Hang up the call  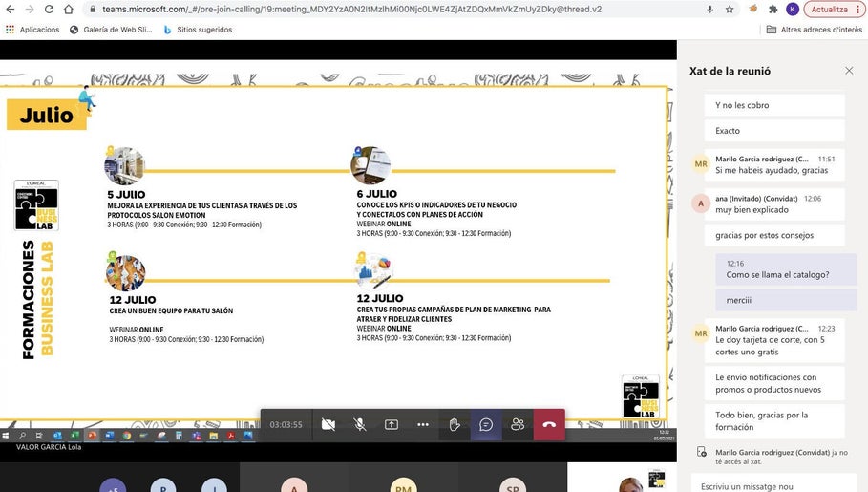pos(549,424)
